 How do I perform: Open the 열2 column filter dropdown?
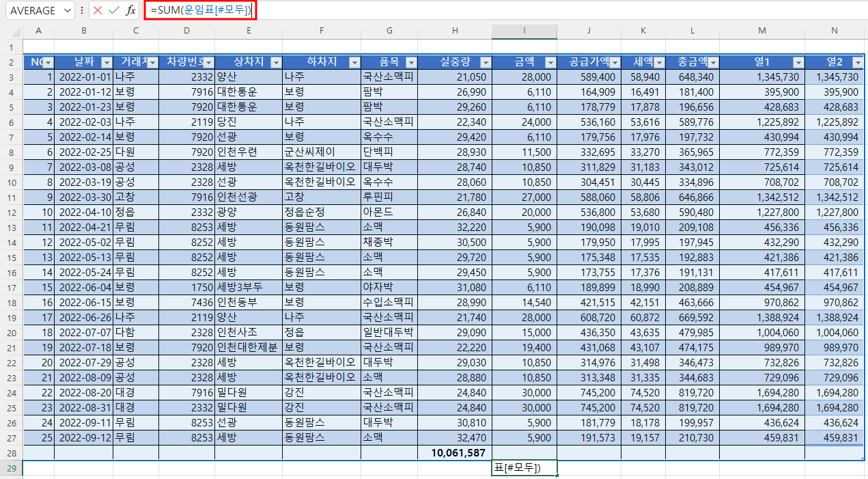[x=858, y=62]
